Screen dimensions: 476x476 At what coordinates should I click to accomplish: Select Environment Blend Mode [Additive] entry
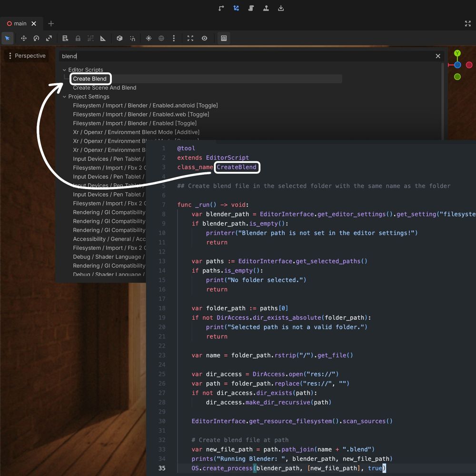point(136,132)
